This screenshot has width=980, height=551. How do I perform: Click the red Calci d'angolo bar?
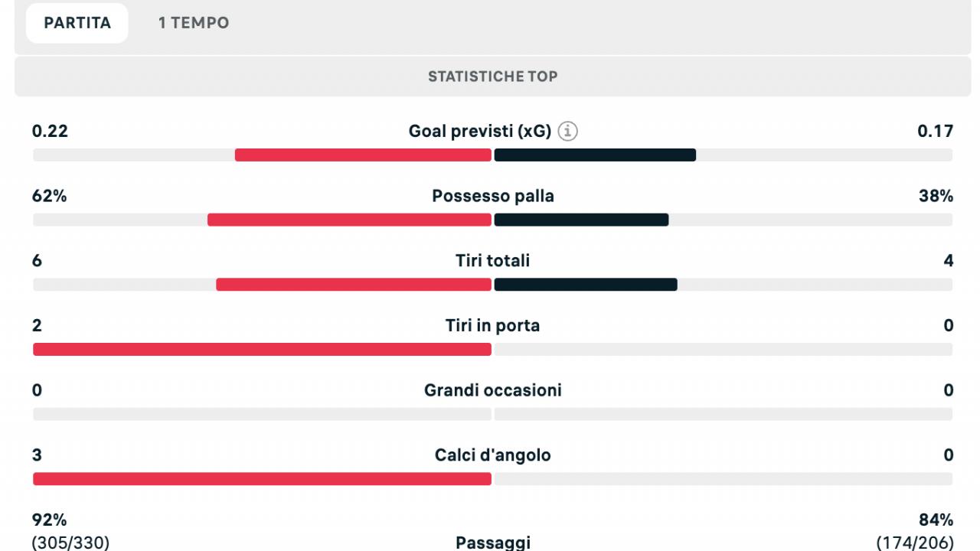(262, 479)
